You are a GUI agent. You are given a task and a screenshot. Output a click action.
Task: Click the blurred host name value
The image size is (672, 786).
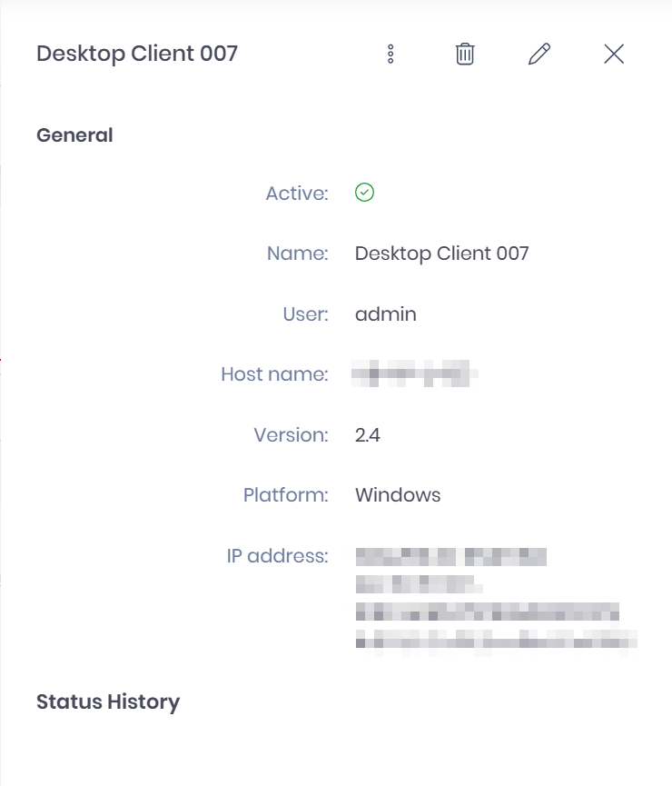pos(415,374)
